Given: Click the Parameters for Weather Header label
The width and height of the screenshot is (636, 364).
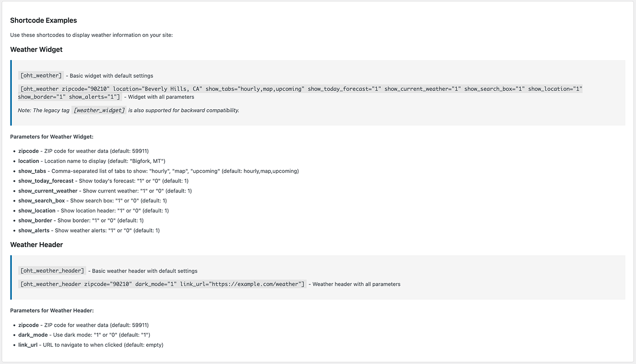Looking at the screenshot, I should [52, 311].
